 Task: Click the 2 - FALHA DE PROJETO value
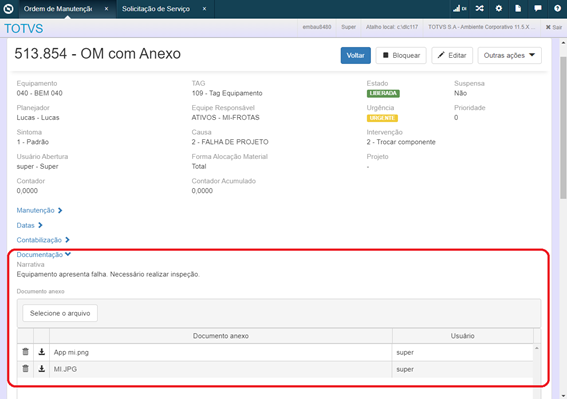(230, 142)
